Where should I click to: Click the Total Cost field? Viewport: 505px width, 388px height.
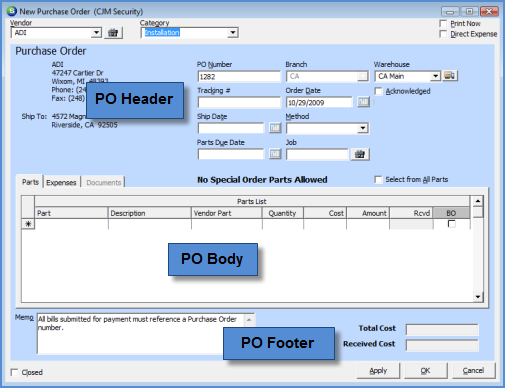tap(442, 329)
